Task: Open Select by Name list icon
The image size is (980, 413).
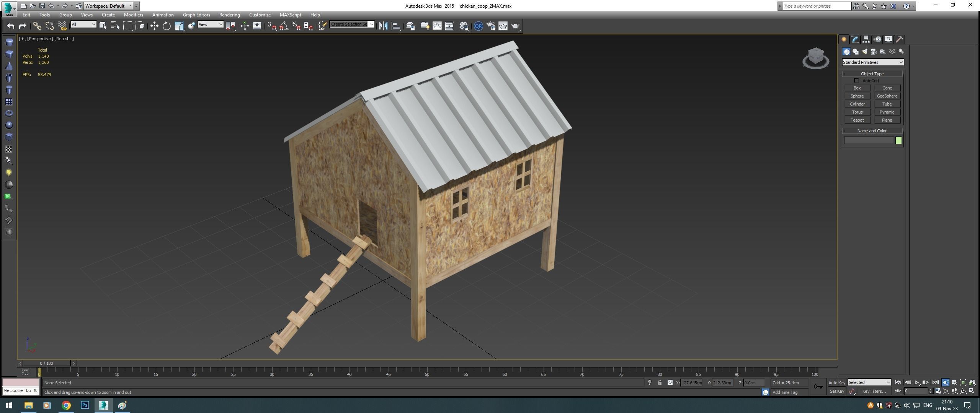Action: pos(115,26)
